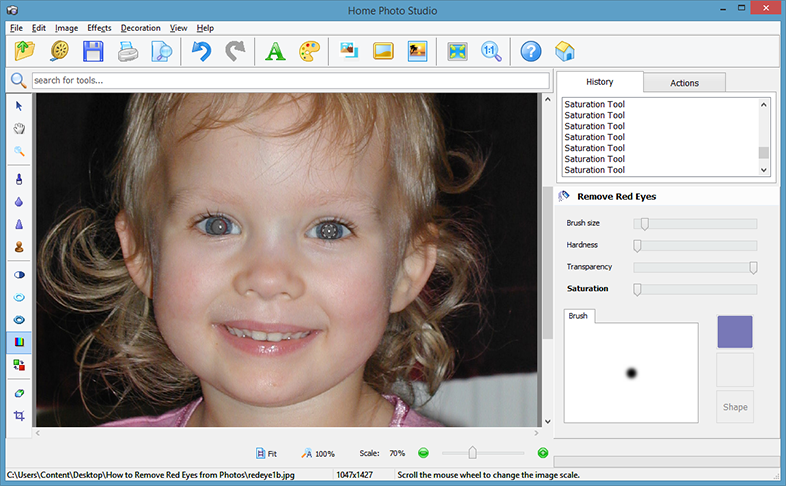Open help with the question mark icon

(531, 51)
